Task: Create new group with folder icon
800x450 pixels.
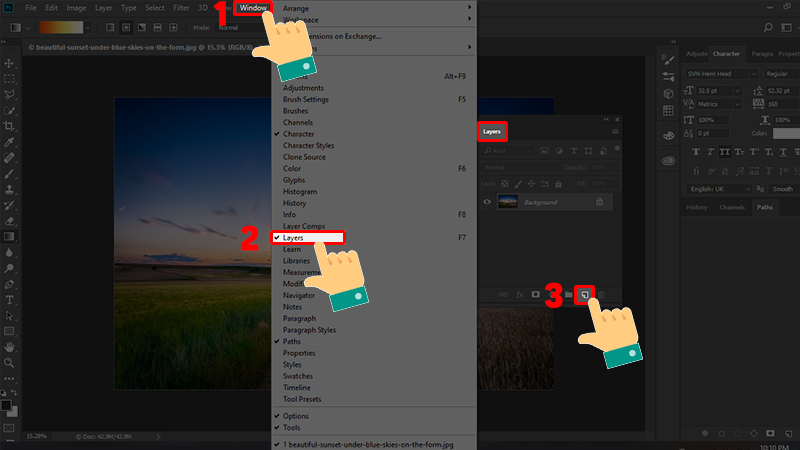Action: point(568,295)
